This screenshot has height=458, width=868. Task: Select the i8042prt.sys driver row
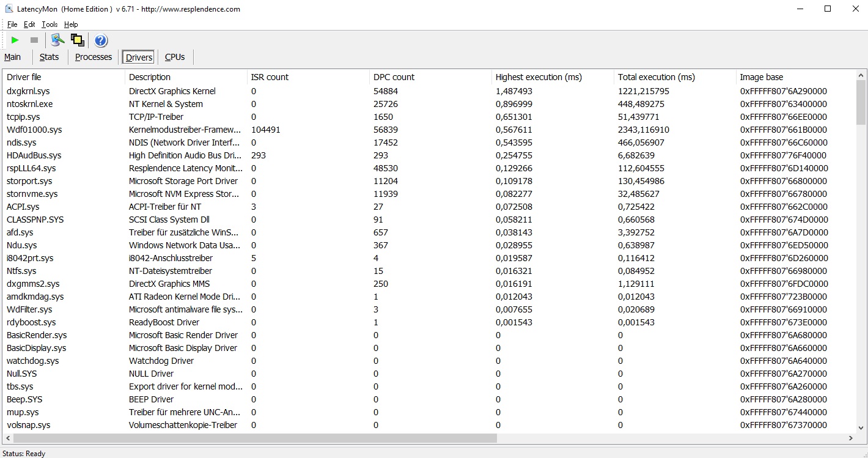pos(429,258)
